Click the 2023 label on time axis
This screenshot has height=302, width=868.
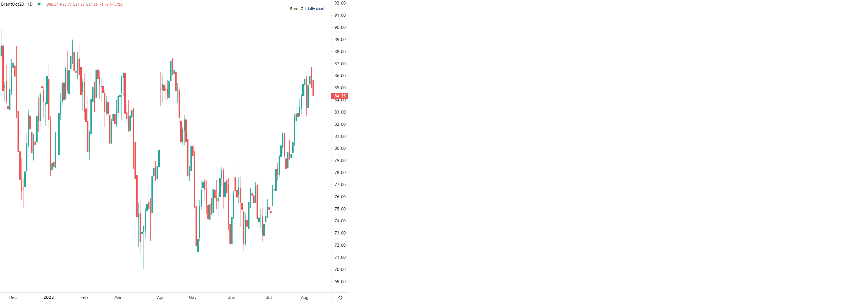(x=49, y=297)
